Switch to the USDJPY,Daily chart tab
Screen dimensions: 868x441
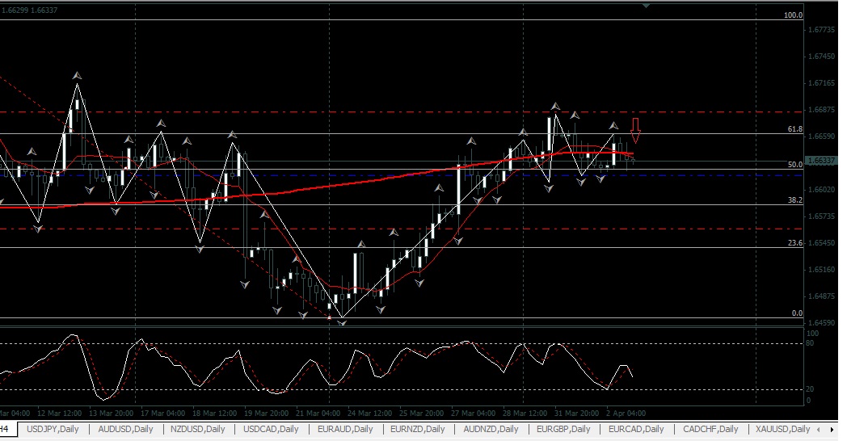(53, 429)
